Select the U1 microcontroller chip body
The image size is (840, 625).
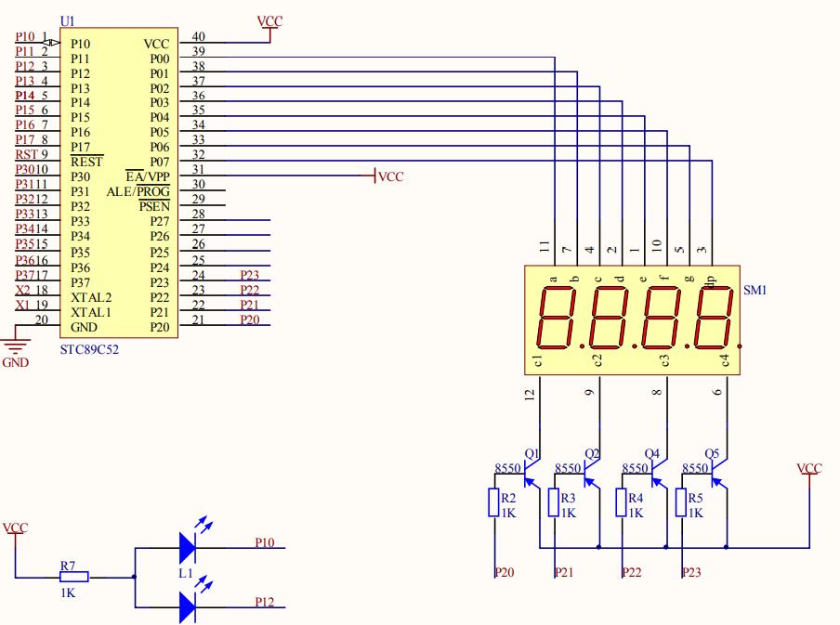coord(119,183)
